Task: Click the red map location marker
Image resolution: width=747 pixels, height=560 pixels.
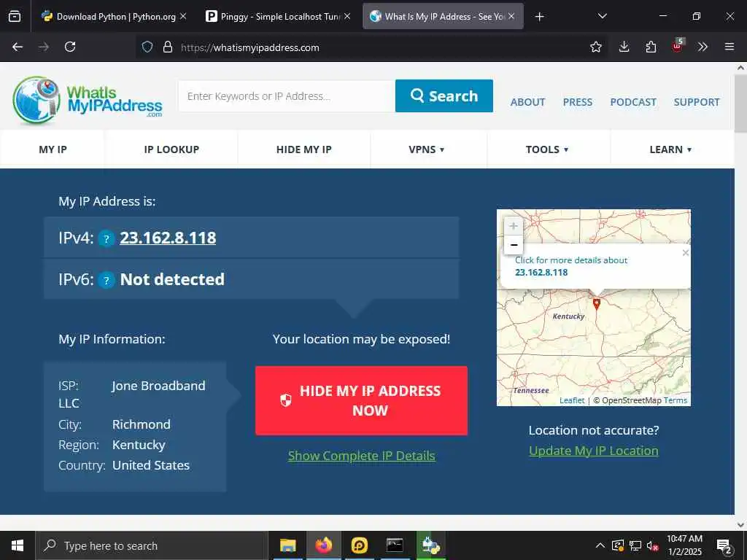Action: (x=596, y=304)
